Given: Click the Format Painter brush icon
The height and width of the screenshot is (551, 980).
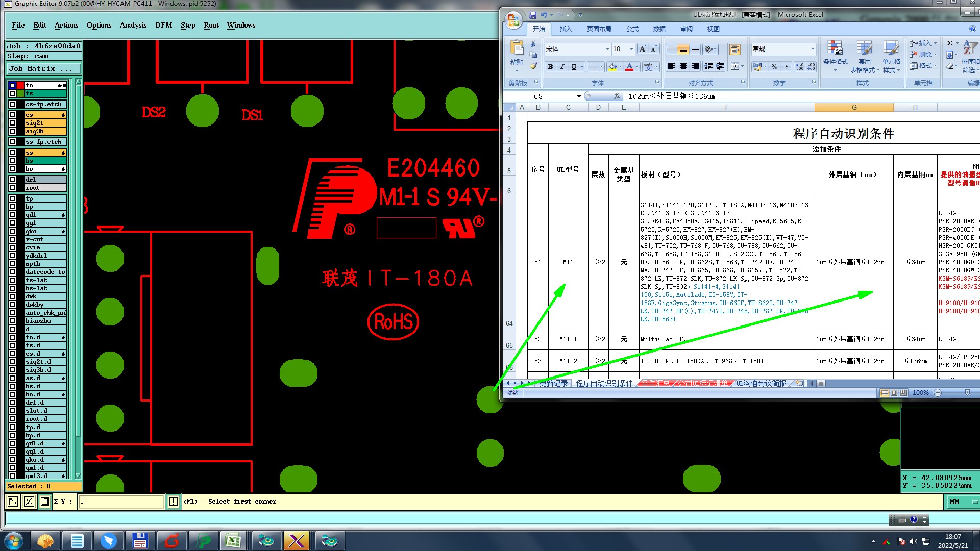Looking at the screenshot, I should tap(533, 66).
